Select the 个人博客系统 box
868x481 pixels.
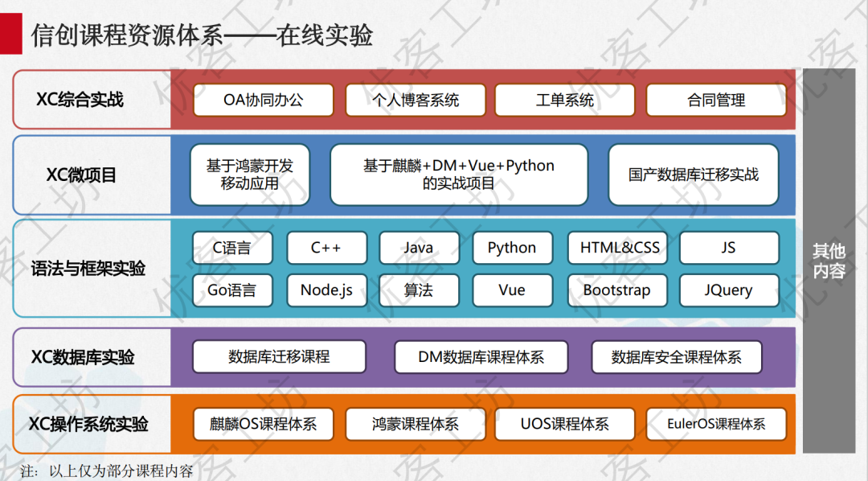point(416,101)
